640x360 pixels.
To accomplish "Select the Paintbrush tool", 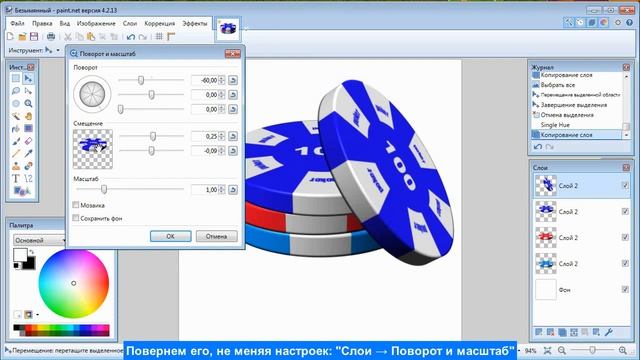I will [16, 141].
